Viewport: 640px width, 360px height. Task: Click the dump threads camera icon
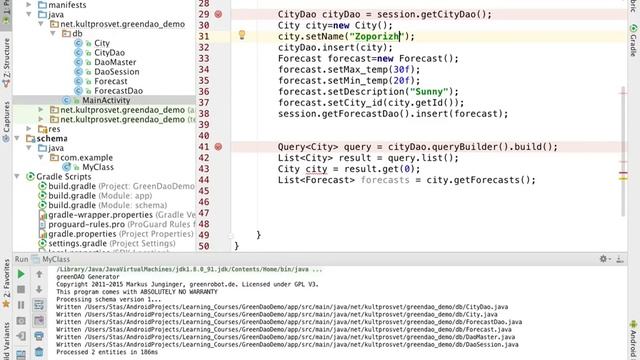[x=21, y=321]
